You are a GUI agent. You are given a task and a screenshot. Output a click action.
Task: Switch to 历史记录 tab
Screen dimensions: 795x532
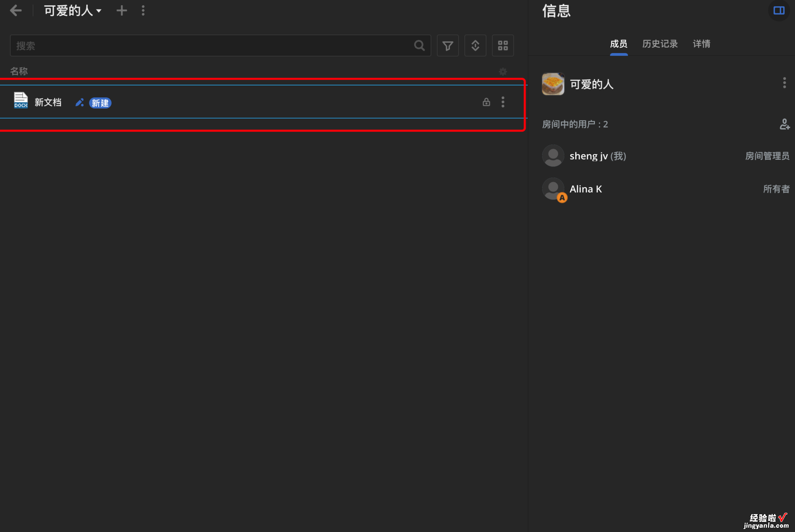(x=661, y=43)
